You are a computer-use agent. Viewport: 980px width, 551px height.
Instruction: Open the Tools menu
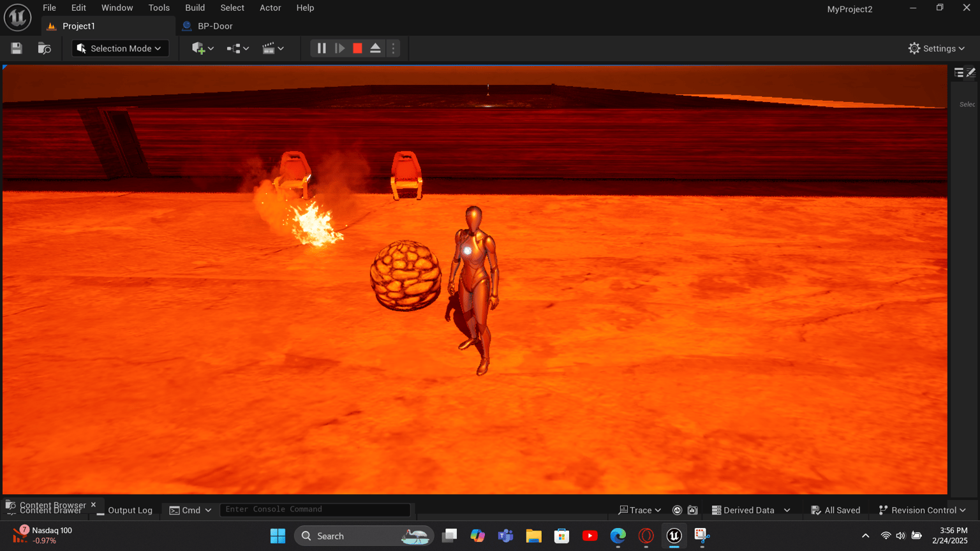click(x=159, y=8)
